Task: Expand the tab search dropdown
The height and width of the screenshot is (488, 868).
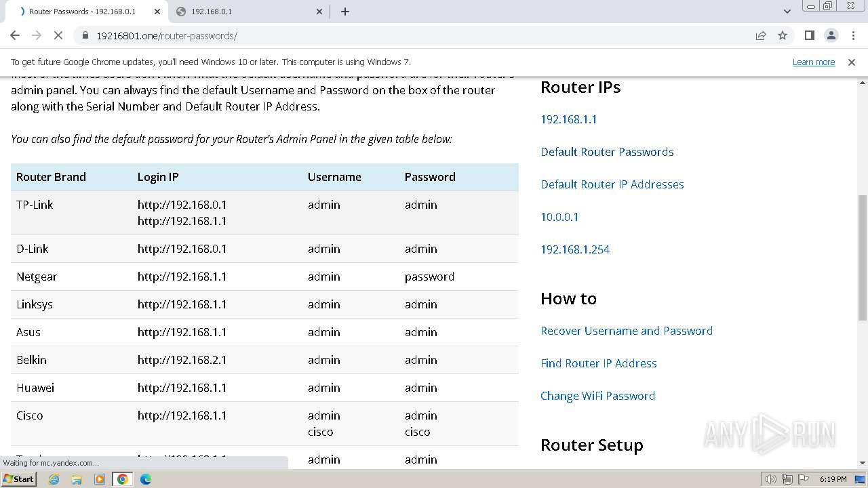Action: pyautogui.click(x=787, y=12)
